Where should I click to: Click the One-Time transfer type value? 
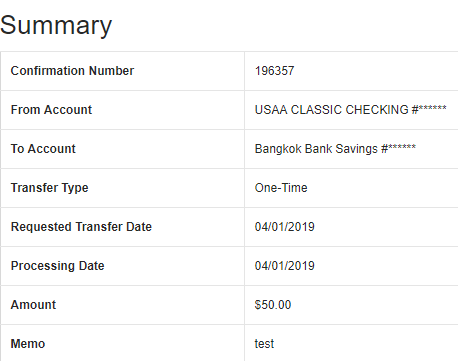(x=281, y=188)
